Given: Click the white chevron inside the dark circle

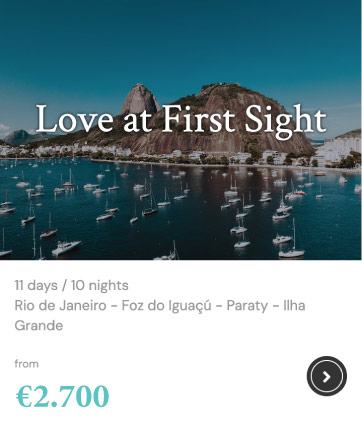Looking at the screenshot, I should 327,377.
